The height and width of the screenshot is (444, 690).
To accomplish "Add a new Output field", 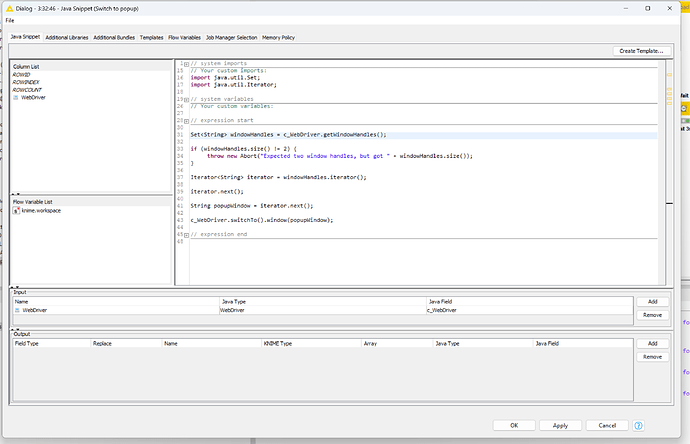I will (x=653, y=344).
